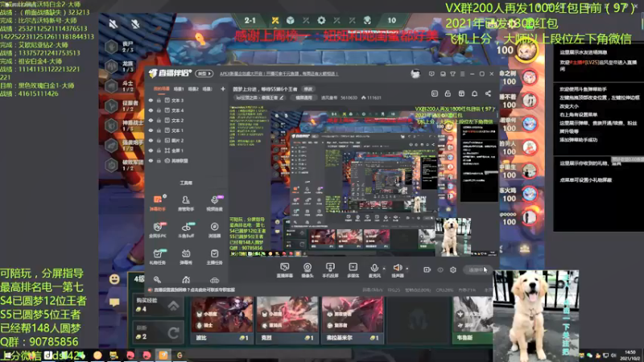Image resolution: width=644 pixels, height=362 pixels.
Task: Click the lock icon in the stream header
Action: click(x=448, y=93)
